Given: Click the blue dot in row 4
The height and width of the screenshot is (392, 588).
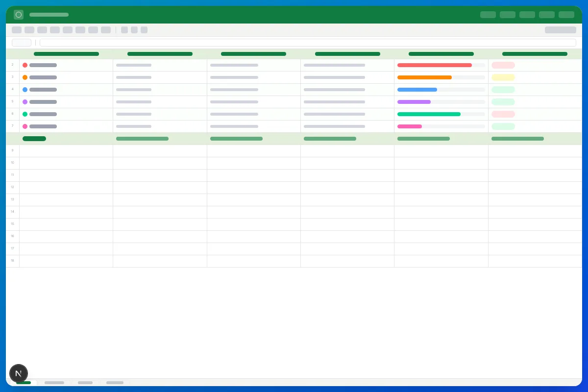Looking at the screenshot, I should pyautogui.click(x=25, y=90).
